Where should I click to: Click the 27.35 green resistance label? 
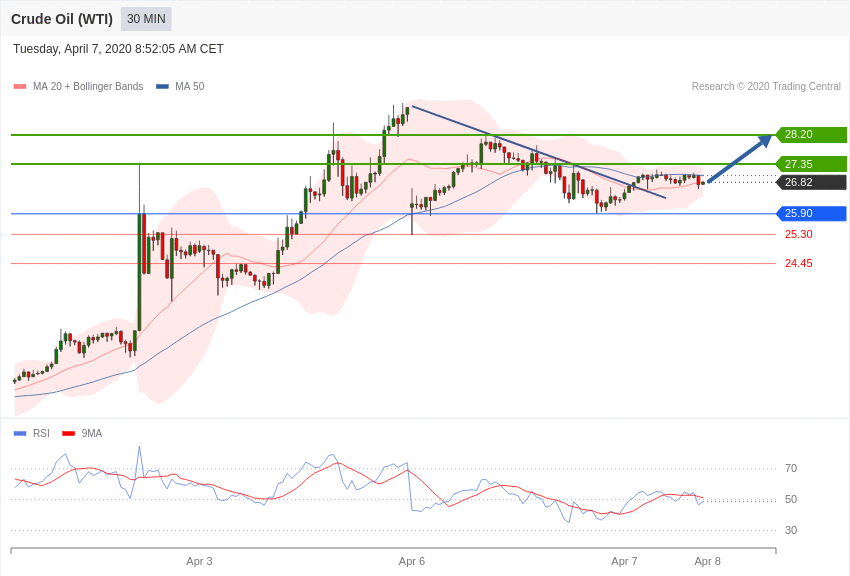click(812, 164)
